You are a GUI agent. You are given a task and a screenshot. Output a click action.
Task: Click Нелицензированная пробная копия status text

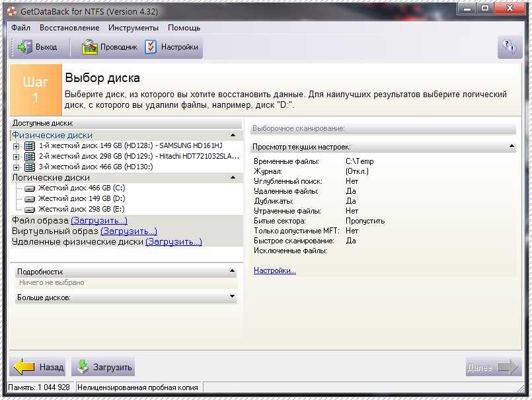tap(137, 387)
